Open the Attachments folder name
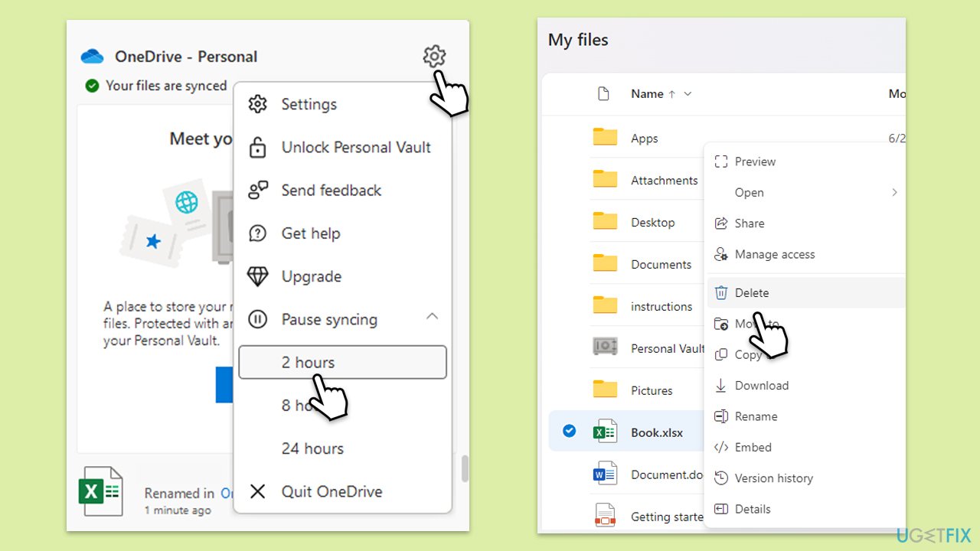The image size is (980, 551). point(664,181)
